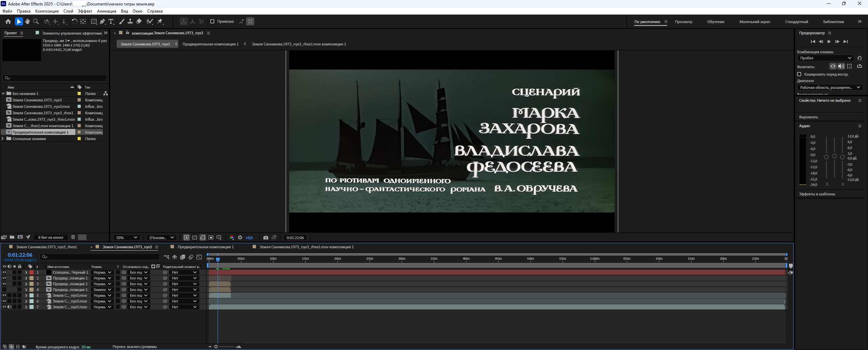Open the Graph Editor in timeline
868x350 pixels.
click(199, 257)
